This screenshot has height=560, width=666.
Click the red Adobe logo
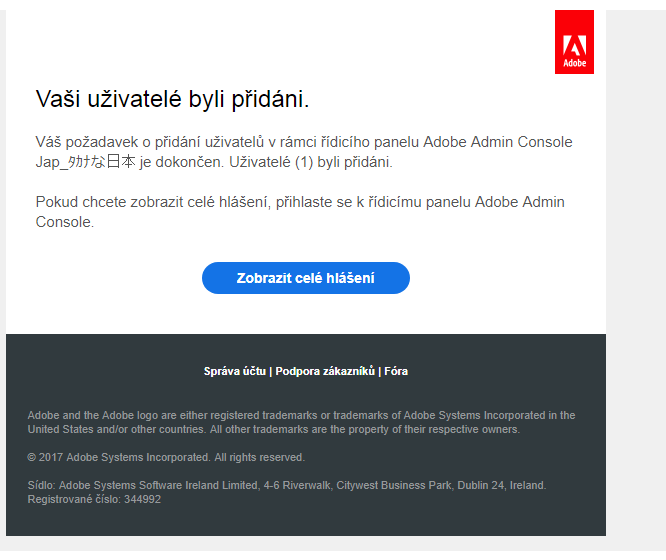(x=574, y=42)
